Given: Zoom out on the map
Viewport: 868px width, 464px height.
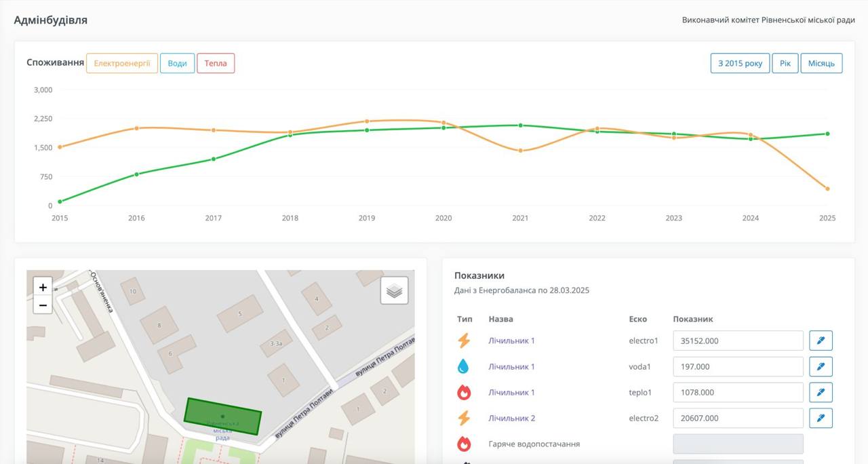Looking at the screenshot, I should click(x=43, y=305).
